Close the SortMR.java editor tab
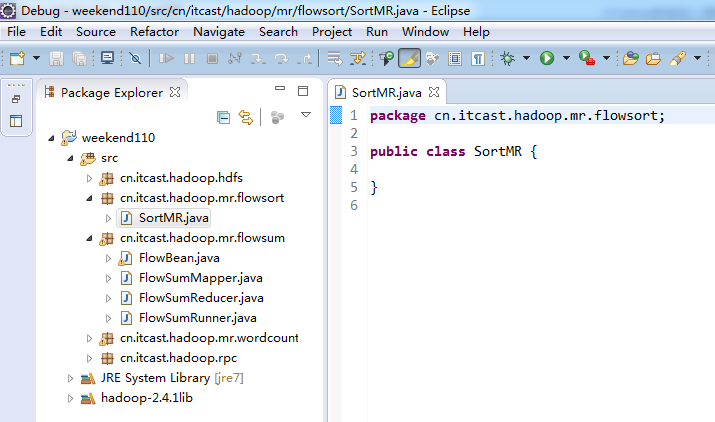 (x=434, y=92)
